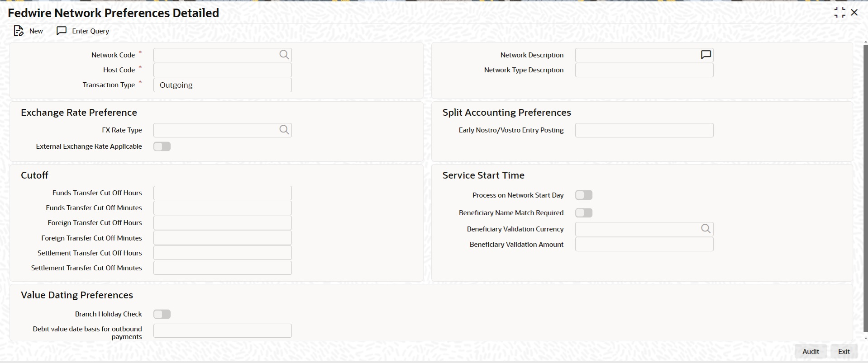Toggle Beneficiary Name Match Required switch
868x363 pixels.
pyautogui.click(x=584, y=213)
